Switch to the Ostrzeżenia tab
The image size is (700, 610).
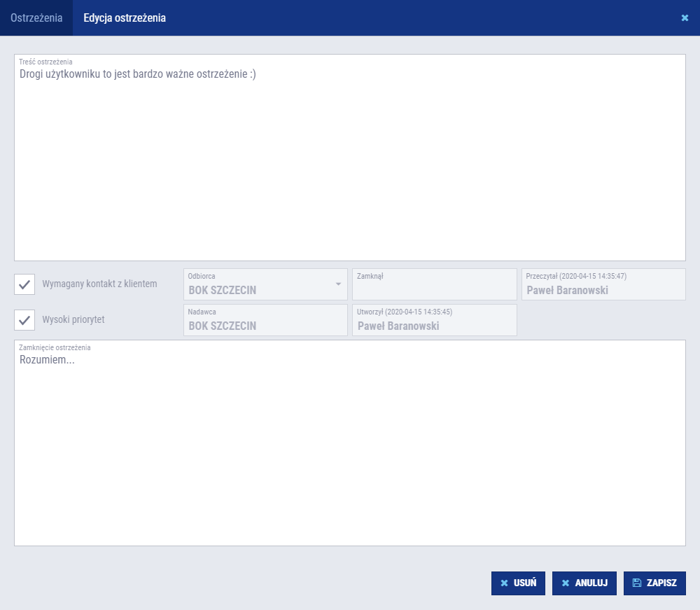click(36, 18)
